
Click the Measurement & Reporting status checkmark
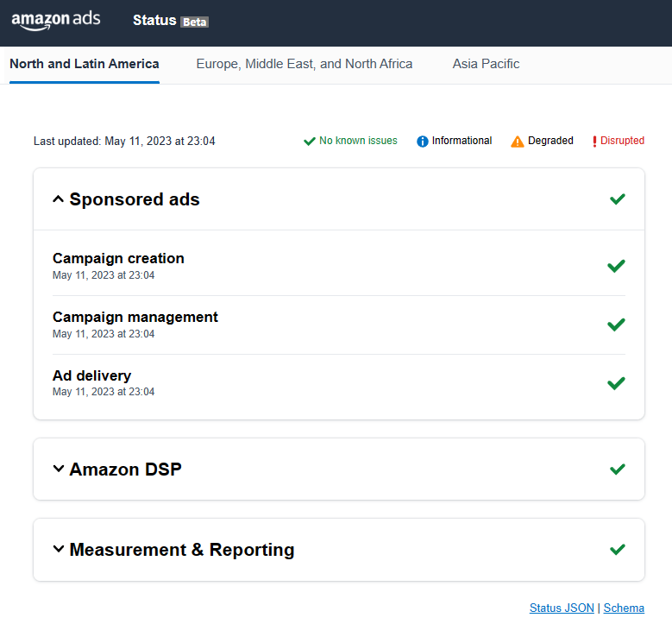click(x=618, y=550)
